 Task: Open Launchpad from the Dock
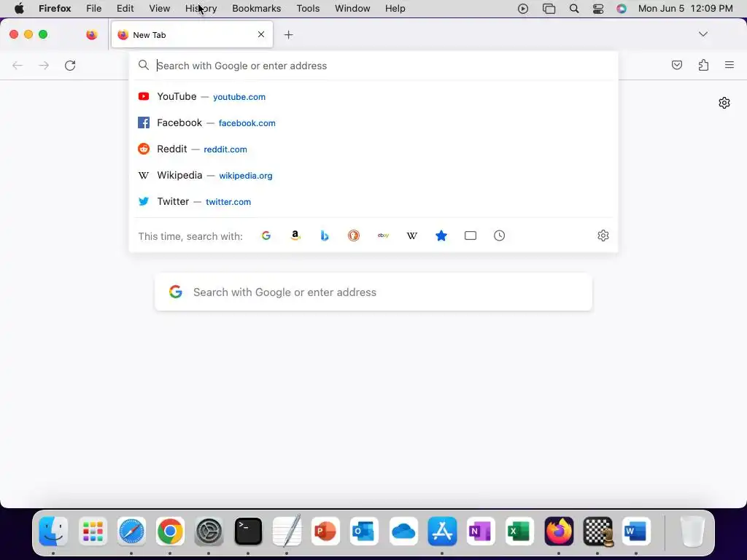(93, 531)
